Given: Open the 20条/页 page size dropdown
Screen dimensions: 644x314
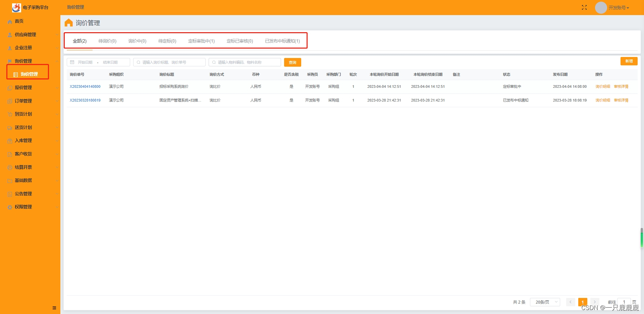Looking at the screenshot, I should coord(545,302).
